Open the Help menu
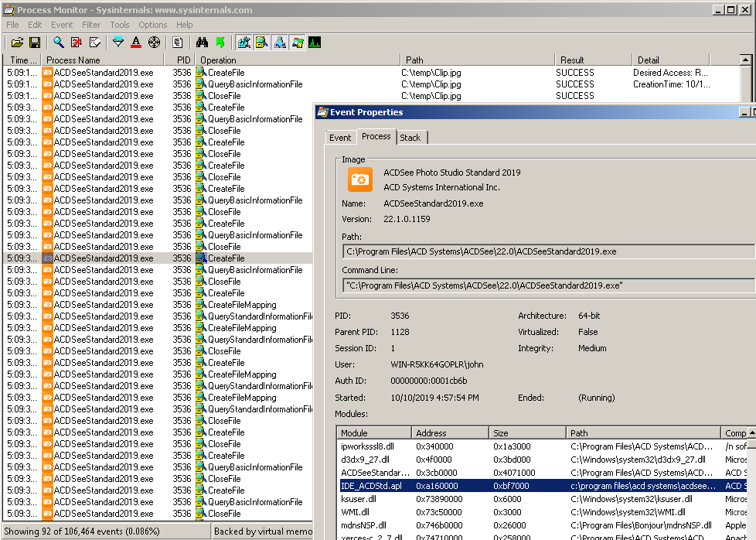 [184, 25]
